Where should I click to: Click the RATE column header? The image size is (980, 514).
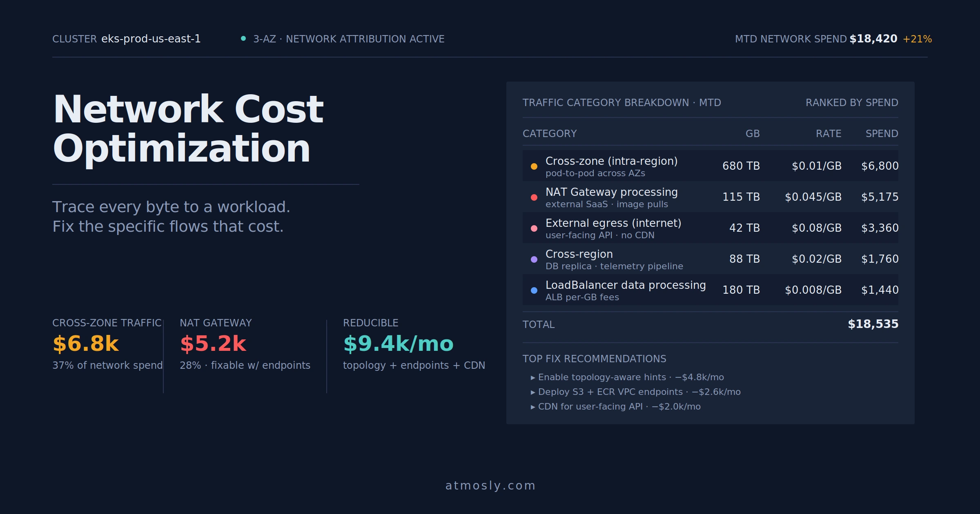829,133
